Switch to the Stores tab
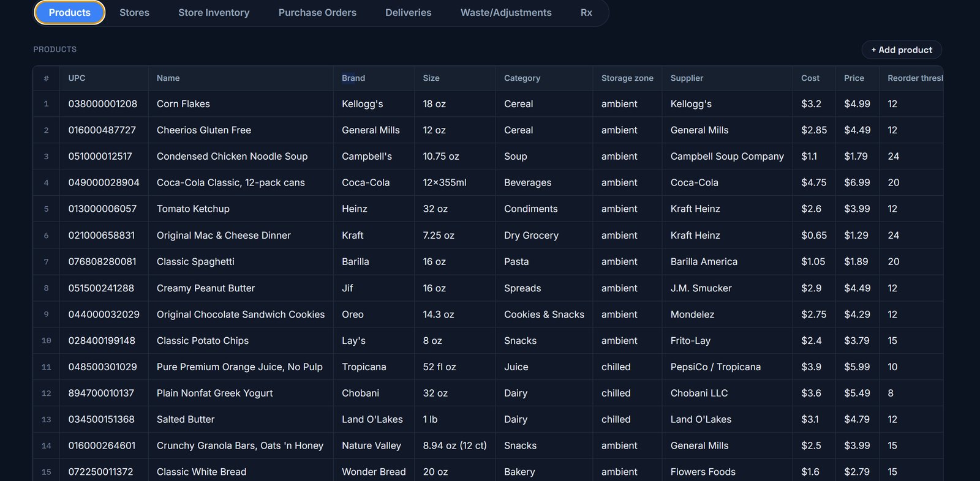 tap(134, 12)
